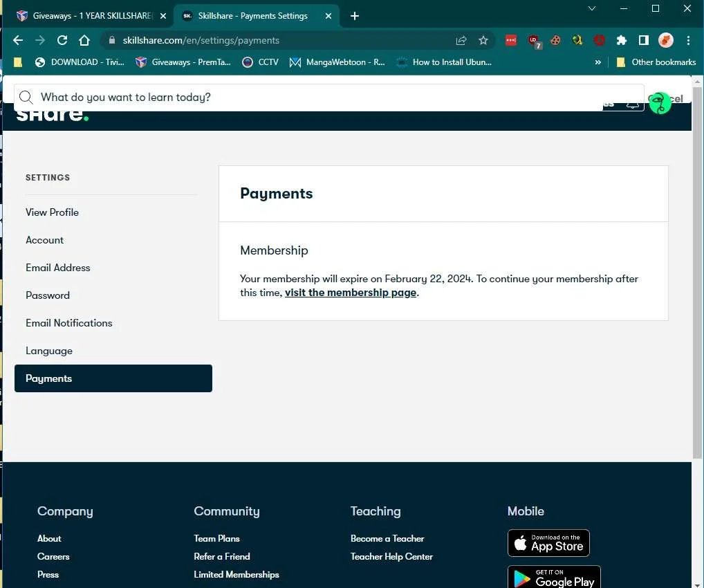This screenshot has width=704, height=588.
Task: Toggle the browser side panel icon
Action: click(x=643, y=40)
